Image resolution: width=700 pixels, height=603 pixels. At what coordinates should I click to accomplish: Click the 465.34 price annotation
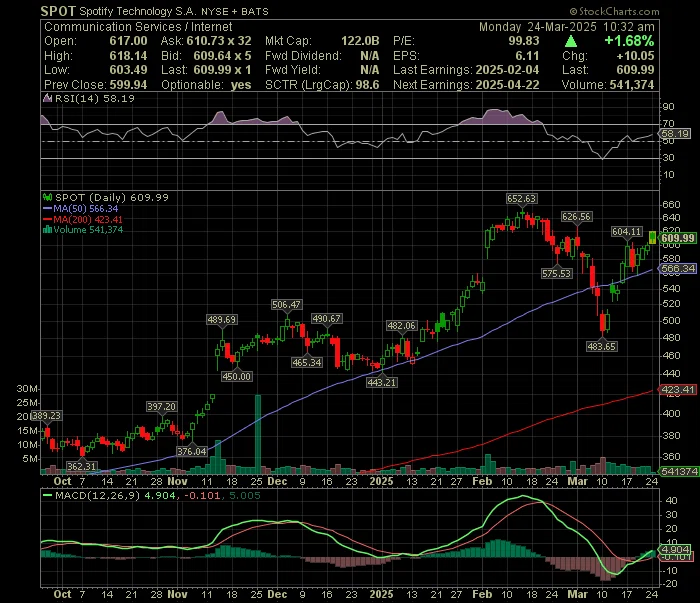click(307, 362)
